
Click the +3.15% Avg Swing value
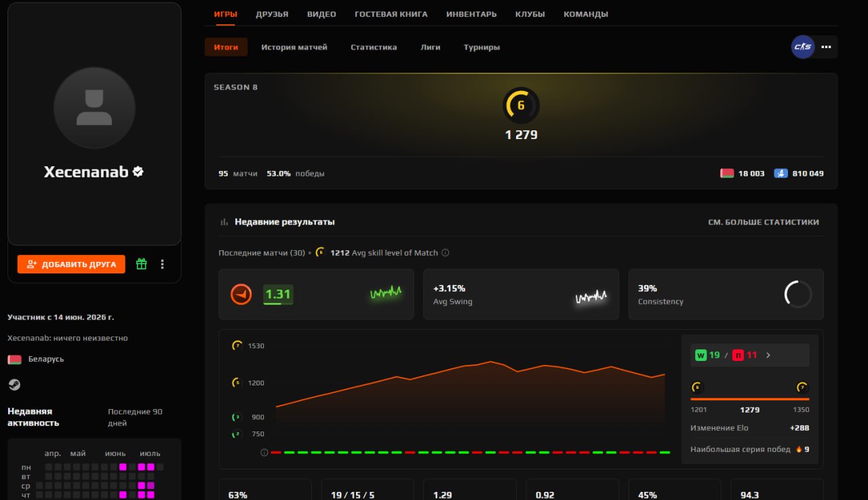pyautogui.click(x=449, y=288)
